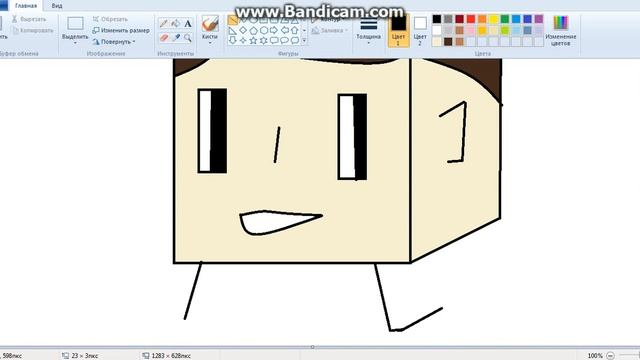Image resolution: width=640 pixels, height=360 pixels.
Task: Select the Magnifier tool
Action: point(188,38)
